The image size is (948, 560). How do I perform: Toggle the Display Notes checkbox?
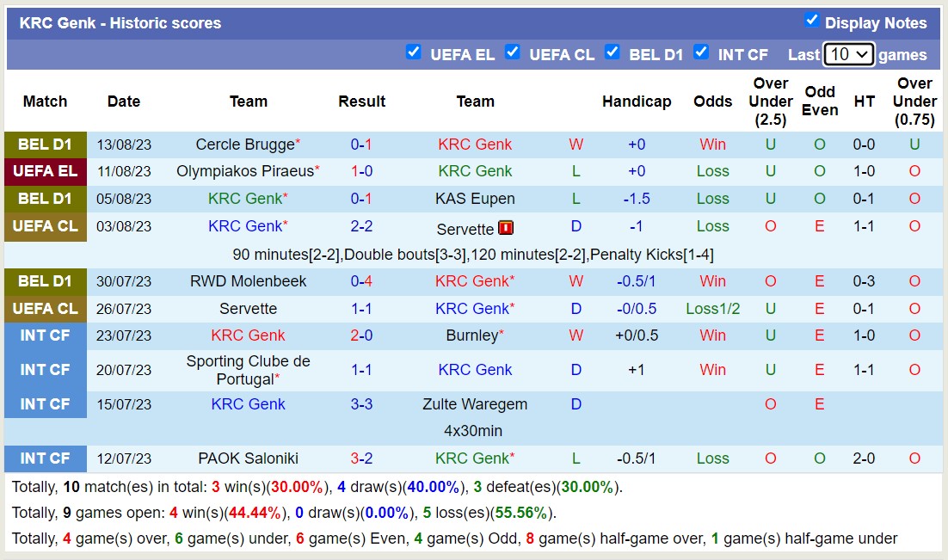click(x=811, y=20)
